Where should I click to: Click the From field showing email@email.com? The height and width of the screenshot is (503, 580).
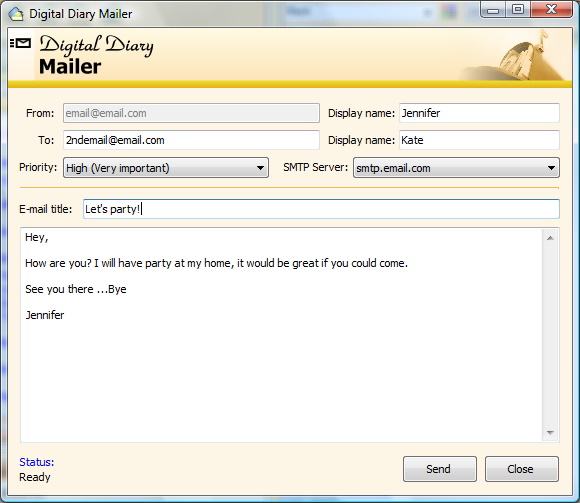coord(191,113)
